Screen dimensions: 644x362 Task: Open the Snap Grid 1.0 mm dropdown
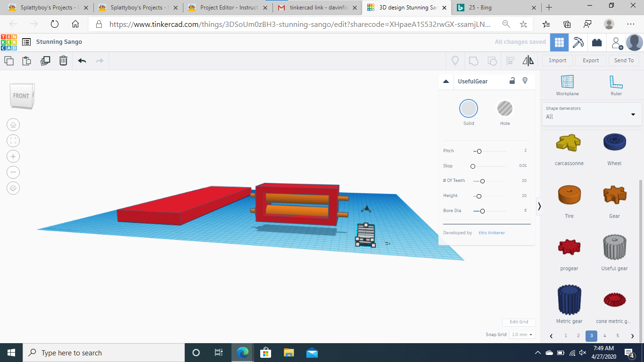522,335
